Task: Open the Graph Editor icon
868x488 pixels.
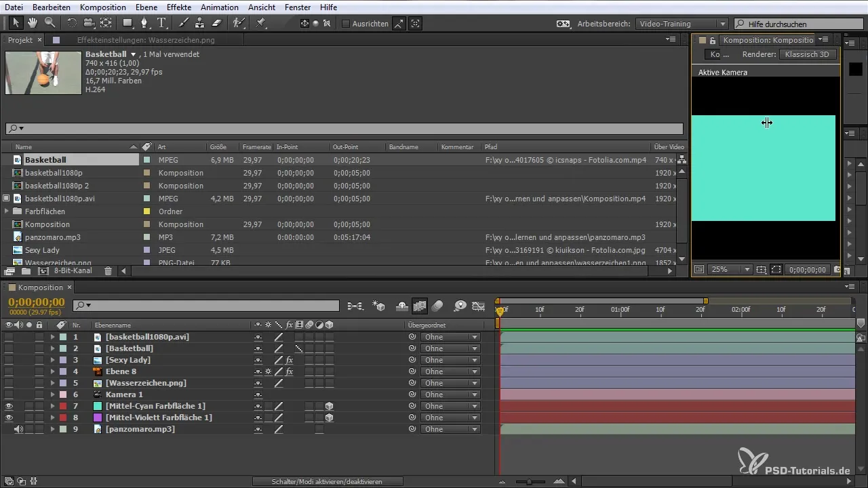Action: tap(479, 306)
